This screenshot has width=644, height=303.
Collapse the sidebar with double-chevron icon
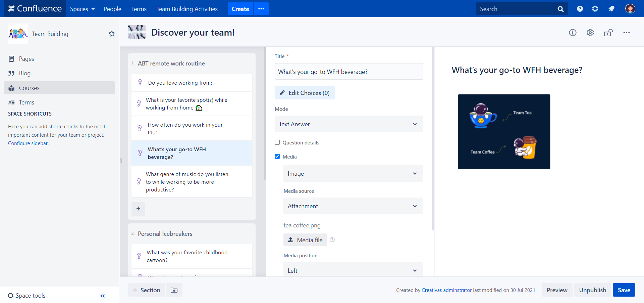point(103,296)
